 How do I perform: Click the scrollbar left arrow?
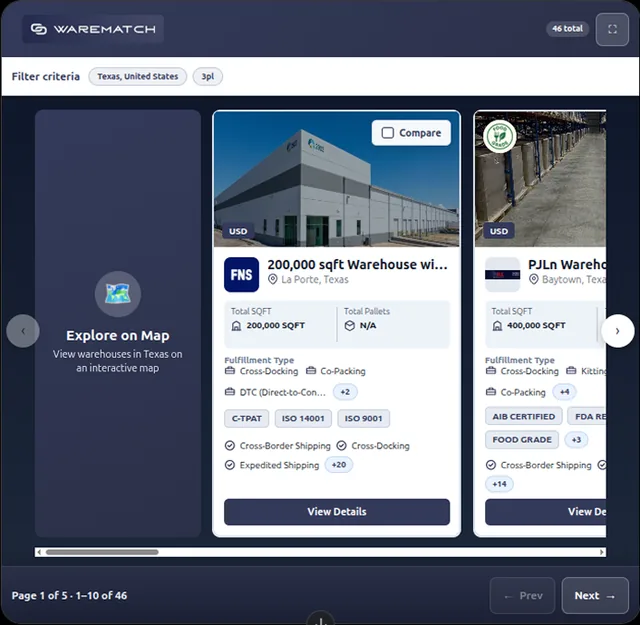pyautogui.click(x=39, y=552)
